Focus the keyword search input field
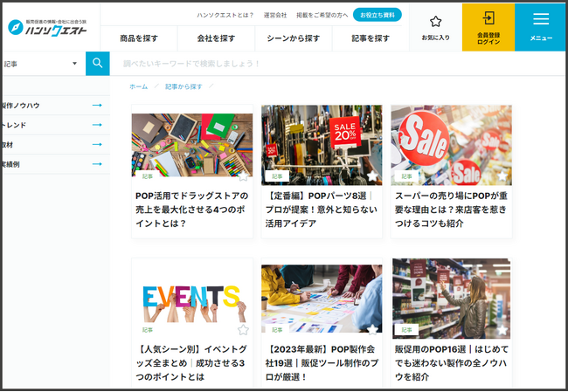The height and width of the screenshot is (392, 568). point(337,64)
